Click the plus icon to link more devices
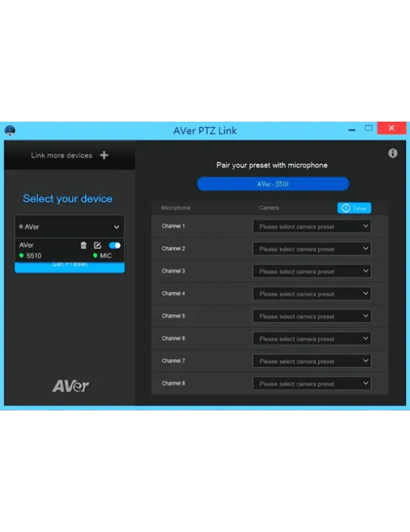The image size is (410, 532). tap(104, 155)
